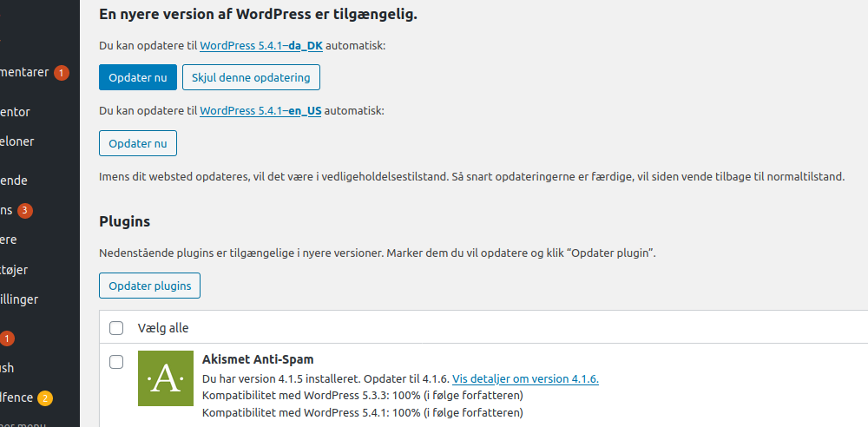Open the WordPress 5.4.1–en_US link

click(260, 111)
